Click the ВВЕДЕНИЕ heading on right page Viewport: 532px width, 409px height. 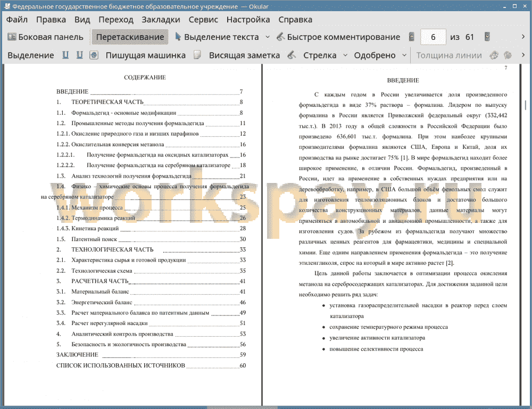point(403,80)
